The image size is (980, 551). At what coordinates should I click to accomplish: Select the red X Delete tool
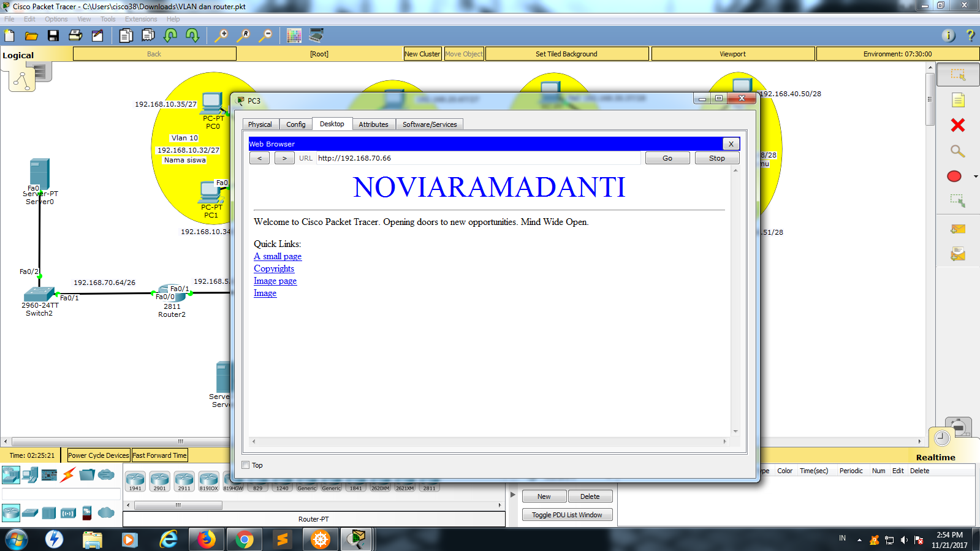(x=958, y=125)
